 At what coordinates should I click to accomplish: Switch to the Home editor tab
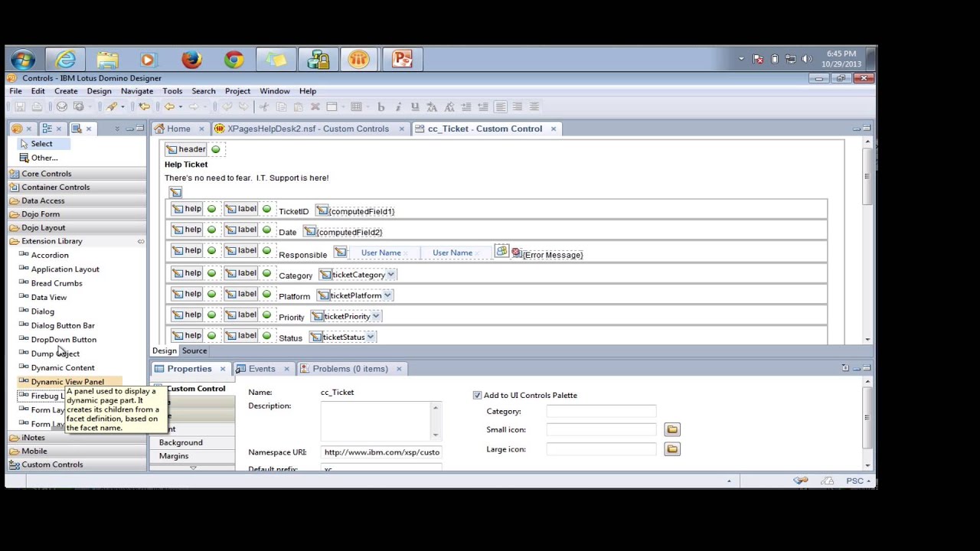pyautogui.click(x=178, y=129)
